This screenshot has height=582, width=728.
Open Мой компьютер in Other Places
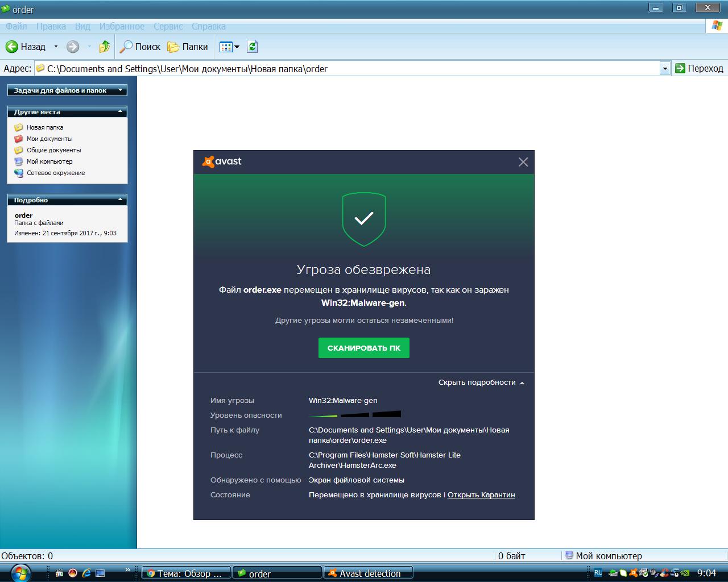point(49,161)
